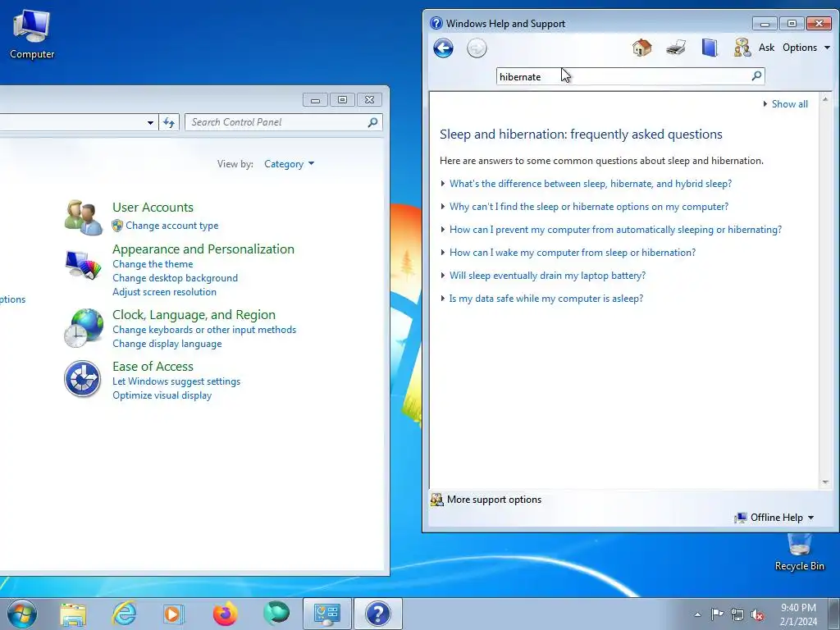Go back in Windows Help and Support
This screenshot has height=630, width=840.
coord(443,48)
